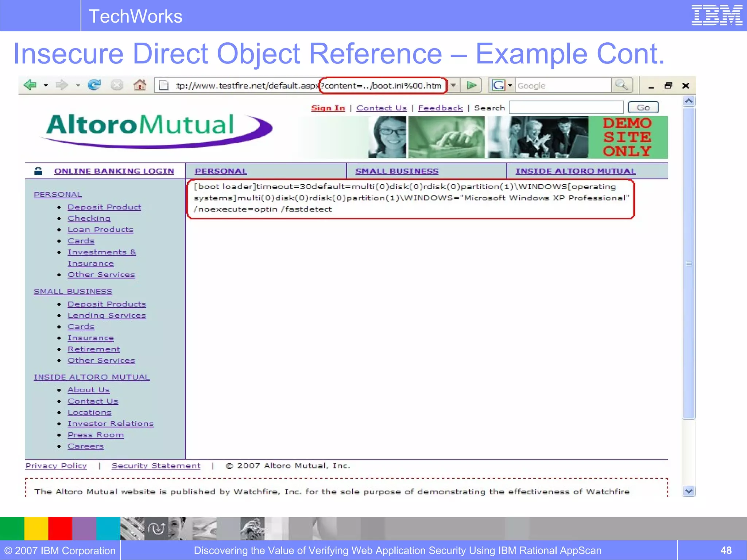
Task: Go to the Home page icon
Action: click(x=140, y=85)
